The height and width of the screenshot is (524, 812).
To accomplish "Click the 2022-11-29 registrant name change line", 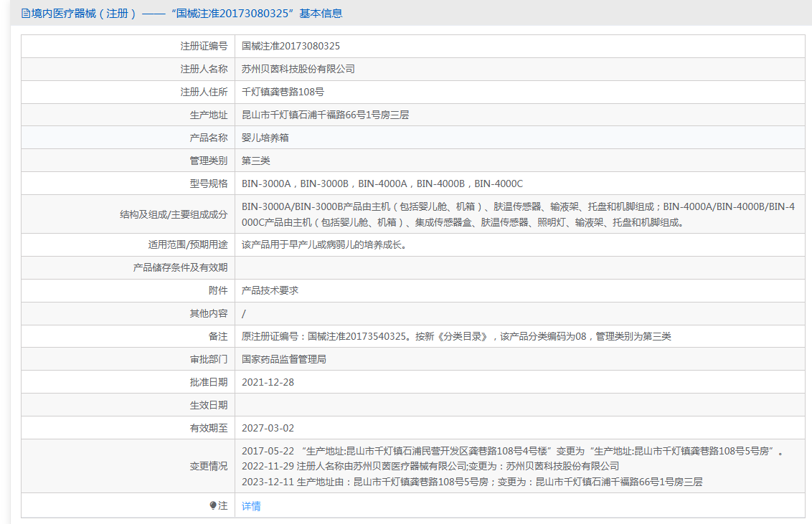I will 430,466.
